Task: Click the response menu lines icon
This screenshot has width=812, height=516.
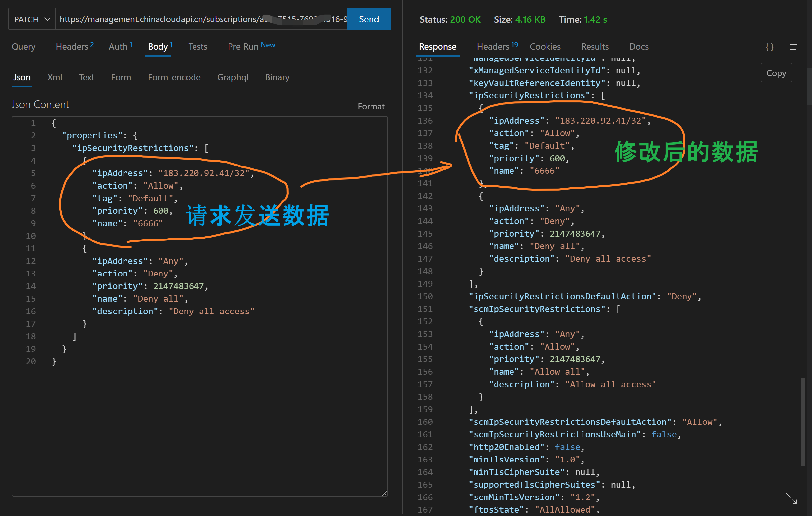Action: pyautogui.click(x=794, y=47)
